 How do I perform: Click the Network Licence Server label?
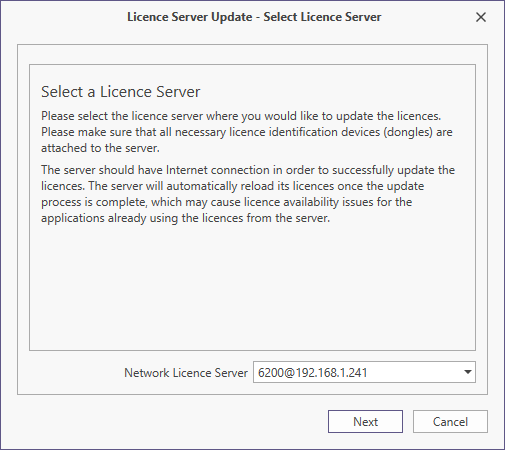tap(186, 373)
